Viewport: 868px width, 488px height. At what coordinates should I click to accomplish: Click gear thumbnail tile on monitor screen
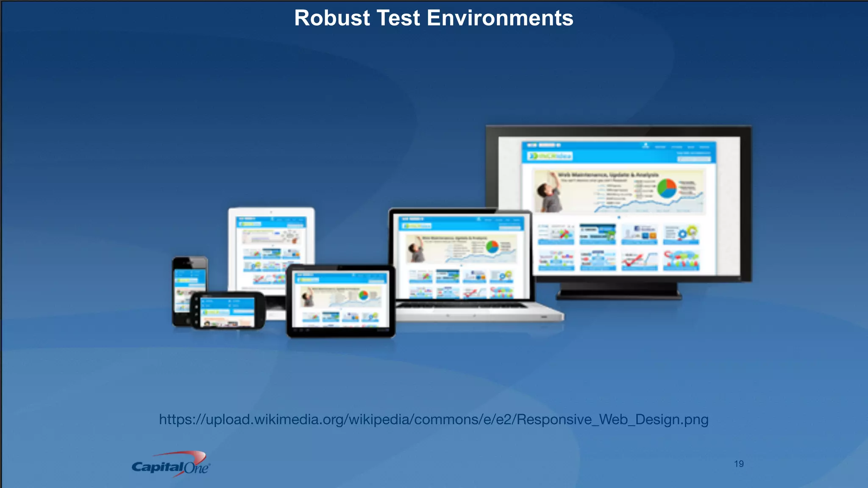(681, 235)
